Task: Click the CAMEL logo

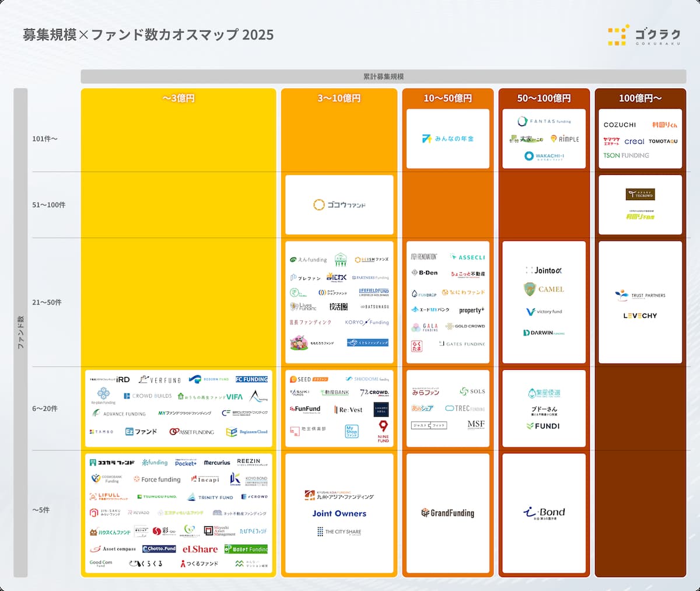Action: (x=544, y=289)
